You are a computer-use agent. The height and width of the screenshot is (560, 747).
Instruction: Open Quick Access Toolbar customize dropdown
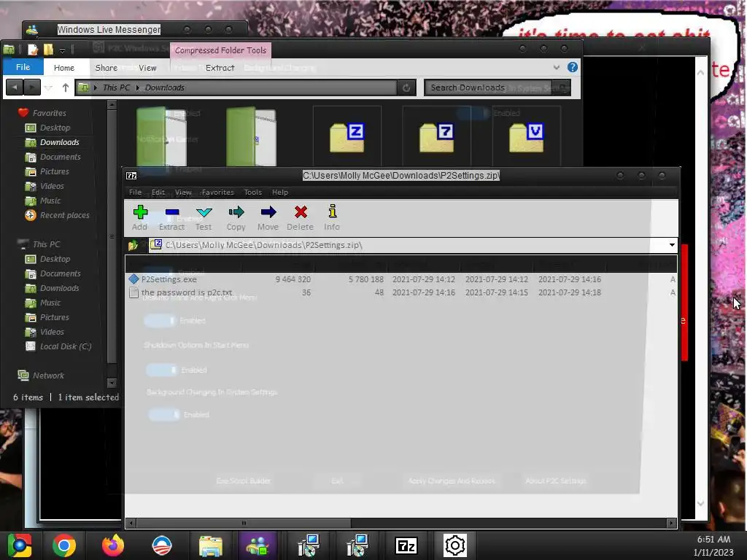(62, 50)
